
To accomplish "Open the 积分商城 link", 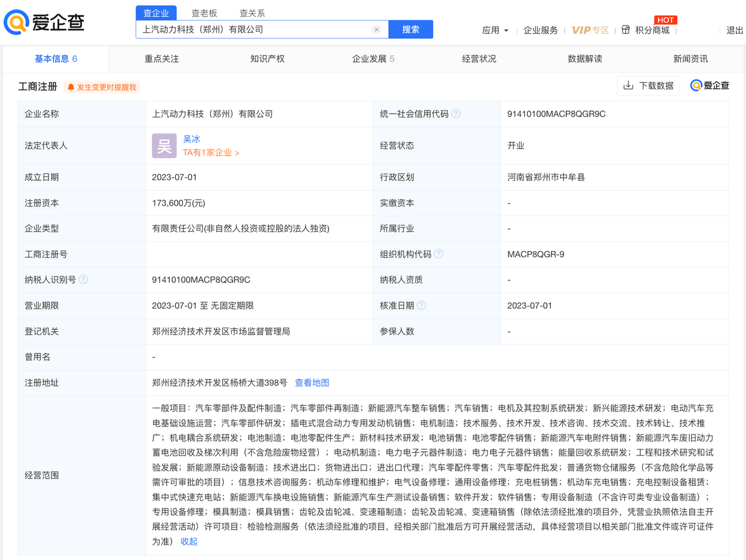I will pos(652,30).
